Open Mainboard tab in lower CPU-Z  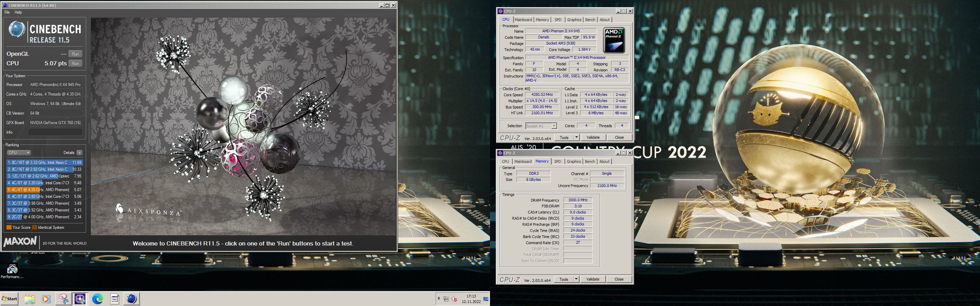point(523,161)
